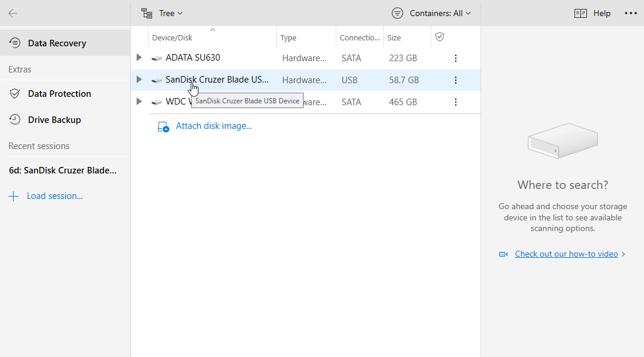Open the Containers: All filter dropdown
The width and height of the screenshot is (644, 357).
click(431, 13)
